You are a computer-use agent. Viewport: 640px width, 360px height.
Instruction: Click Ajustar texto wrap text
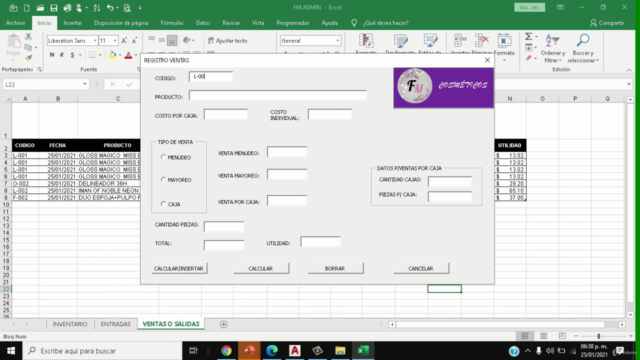pos(228,40)
